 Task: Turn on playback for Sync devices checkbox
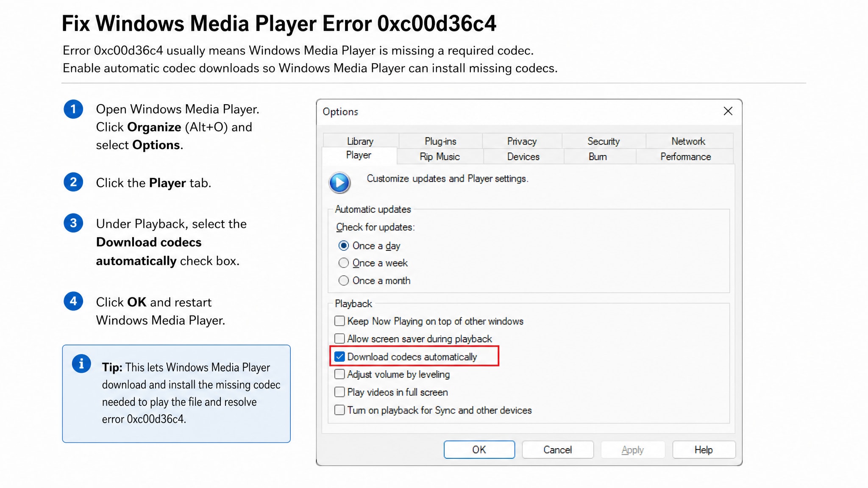[x=339, y=410]
